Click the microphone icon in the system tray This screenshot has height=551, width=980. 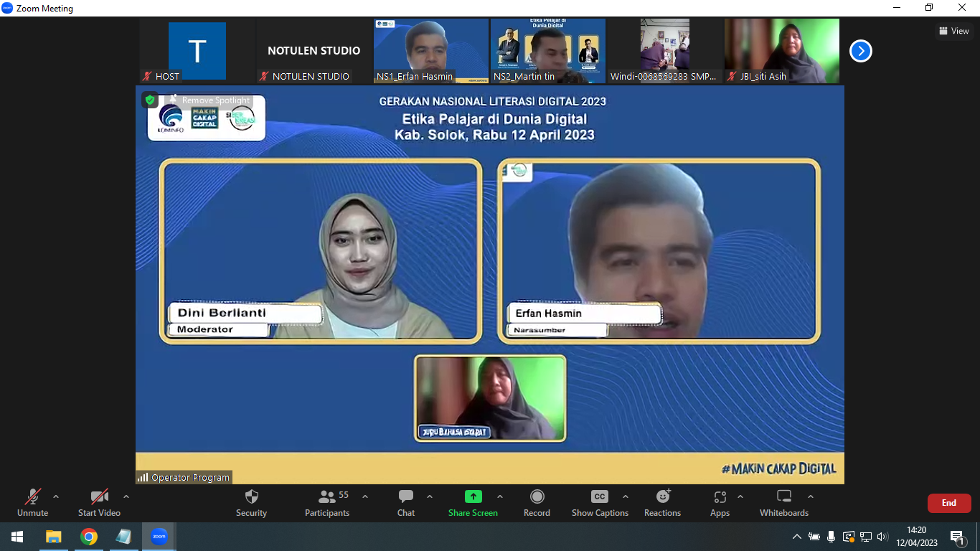coord(831,537)
